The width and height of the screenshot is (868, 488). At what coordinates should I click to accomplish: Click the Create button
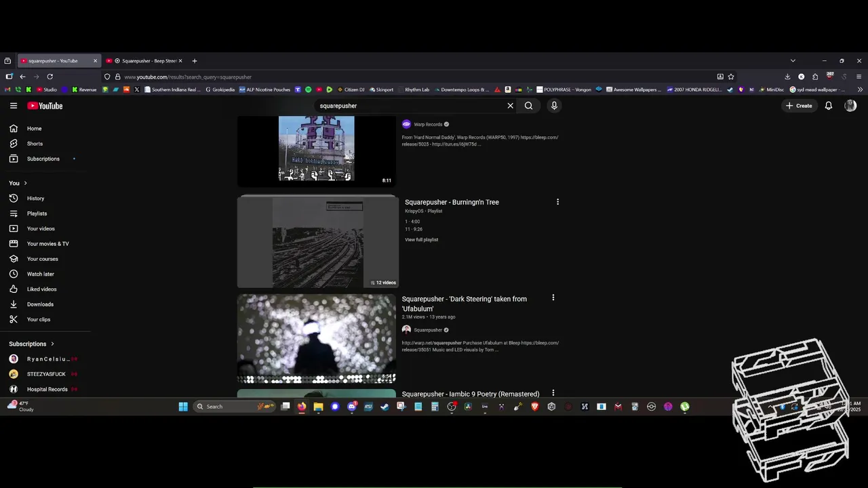click(x=799, y=106)
